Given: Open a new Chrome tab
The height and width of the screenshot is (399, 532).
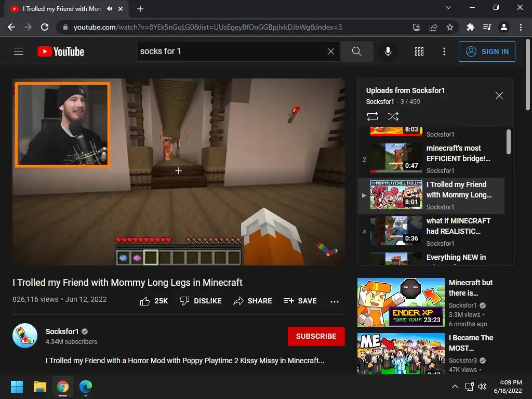Looking at the screenshot, I should click(140, 9).
